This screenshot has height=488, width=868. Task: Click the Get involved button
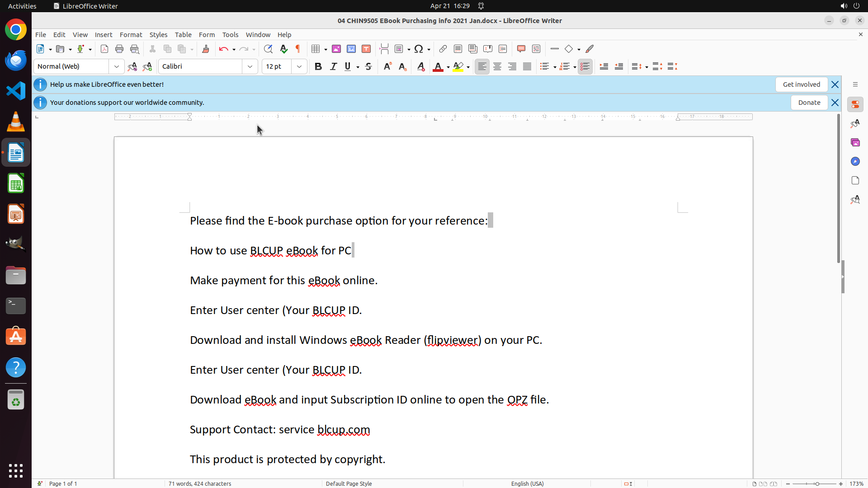pyautogui.click(x=801, y=84)
